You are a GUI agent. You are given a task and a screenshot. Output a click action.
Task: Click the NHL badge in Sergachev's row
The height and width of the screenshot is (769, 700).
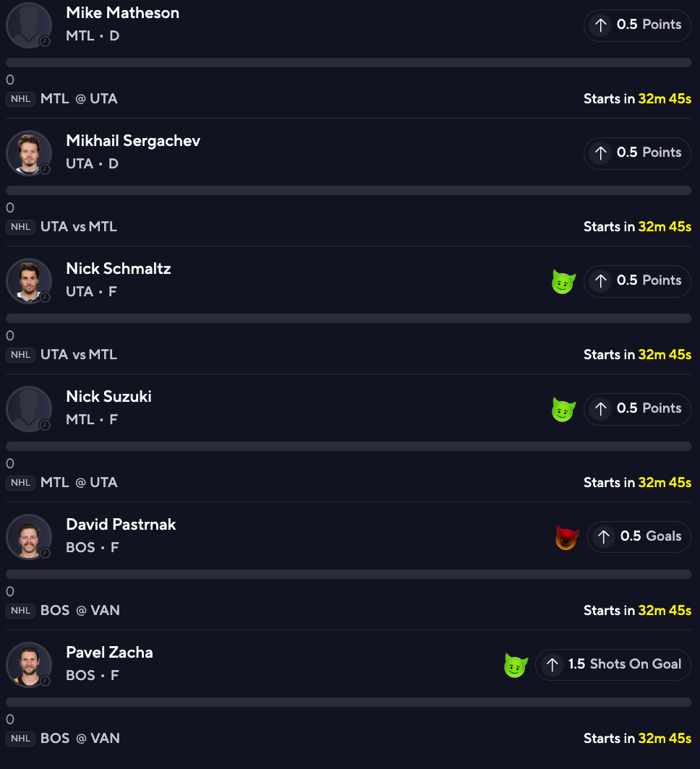pyautogui.click(x=21, y=227)
